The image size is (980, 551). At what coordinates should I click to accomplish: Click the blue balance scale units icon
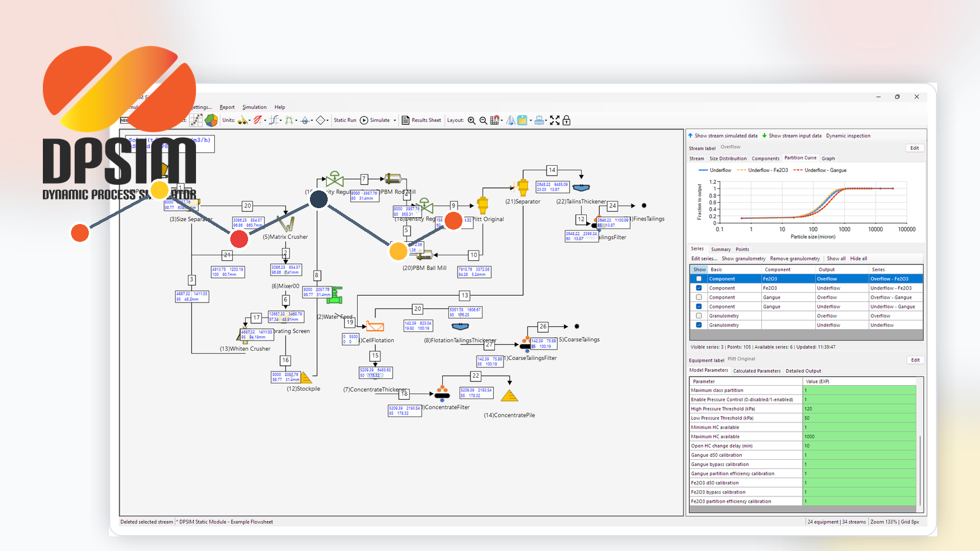point(304,120)
